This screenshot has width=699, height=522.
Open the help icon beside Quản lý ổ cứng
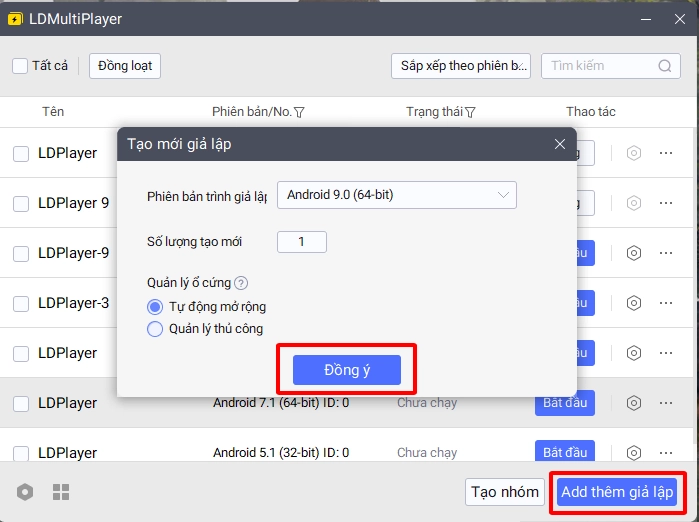tap(241, 283)
